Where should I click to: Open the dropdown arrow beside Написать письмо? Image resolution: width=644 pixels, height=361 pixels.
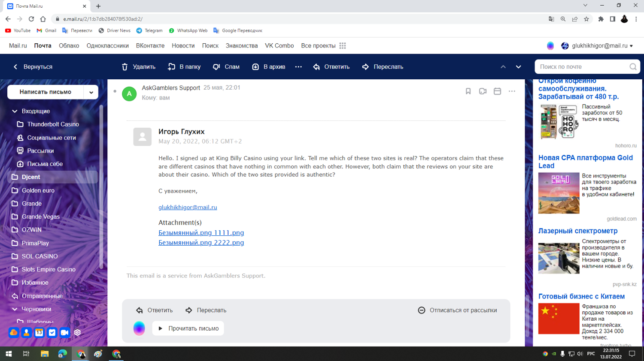(x=91, y=92)
